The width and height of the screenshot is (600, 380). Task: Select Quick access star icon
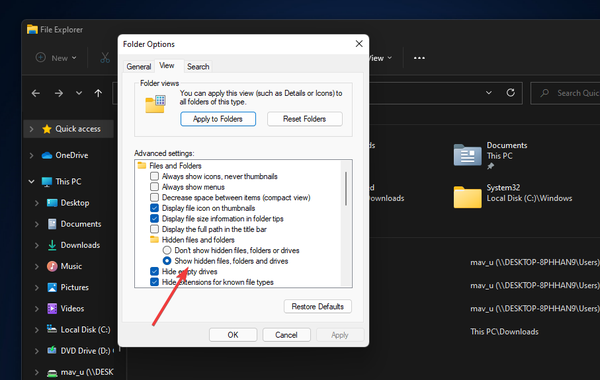pos(47,129)
